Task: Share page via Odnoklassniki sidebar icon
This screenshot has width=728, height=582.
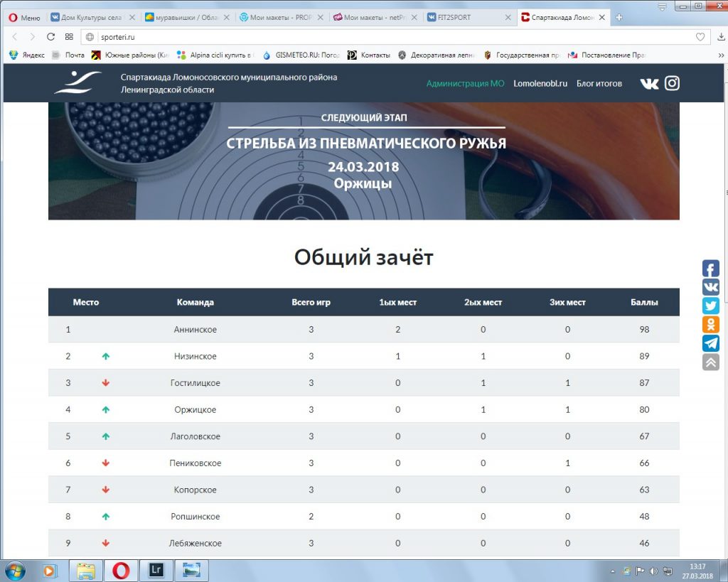Action: pyautogui.click(x=711, y=325)
